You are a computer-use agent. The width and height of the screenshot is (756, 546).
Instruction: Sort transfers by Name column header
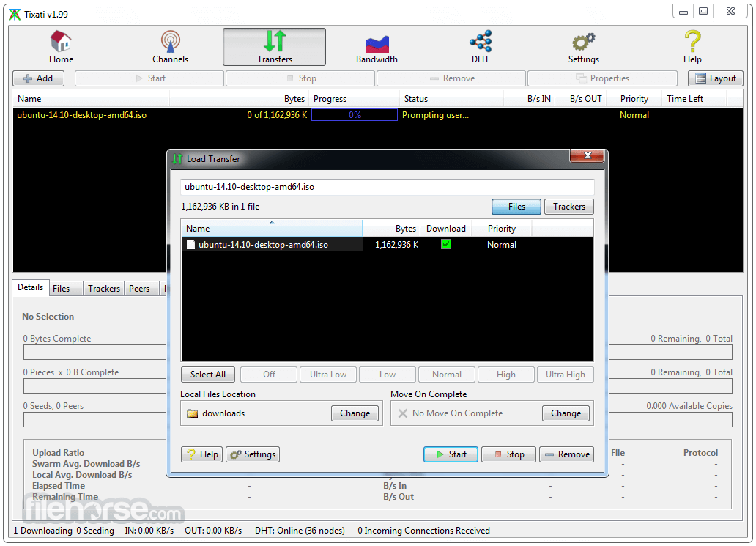91,99
